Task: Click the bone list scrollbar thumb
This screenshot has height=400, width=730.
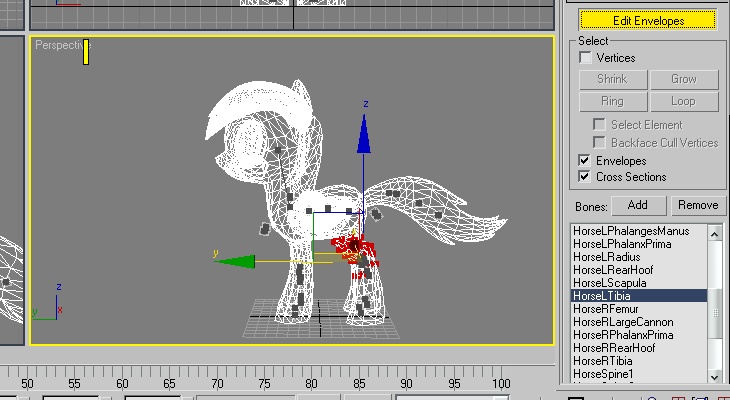Action: (715, 313)
